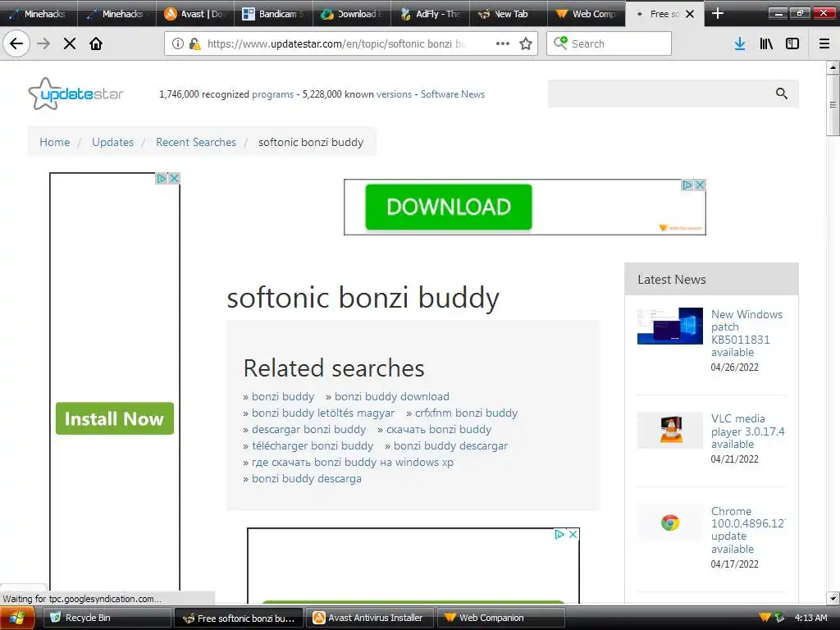Viewport: 840px width, 630px height.
Task: Open the Updates breadcrumb link
Action: coord(112,142)
